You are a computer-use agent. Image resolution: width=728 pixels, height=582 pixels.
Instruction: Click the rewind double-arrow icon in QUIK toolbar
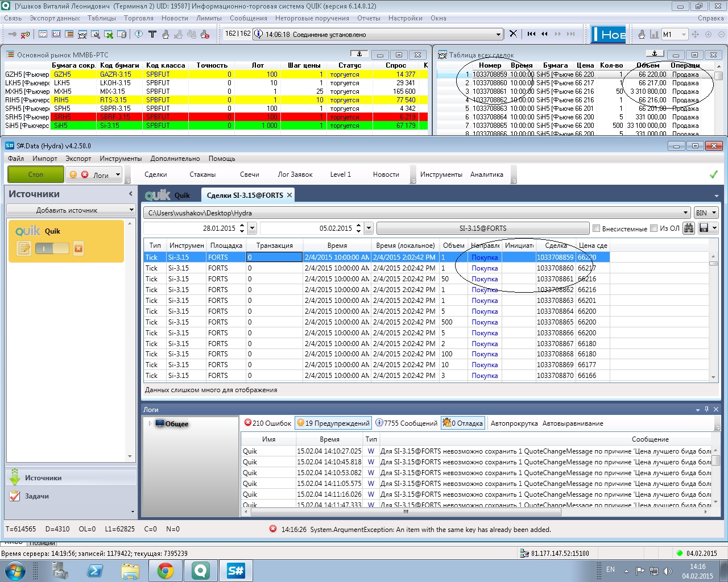pyautogui.click(x=544, y=34)
